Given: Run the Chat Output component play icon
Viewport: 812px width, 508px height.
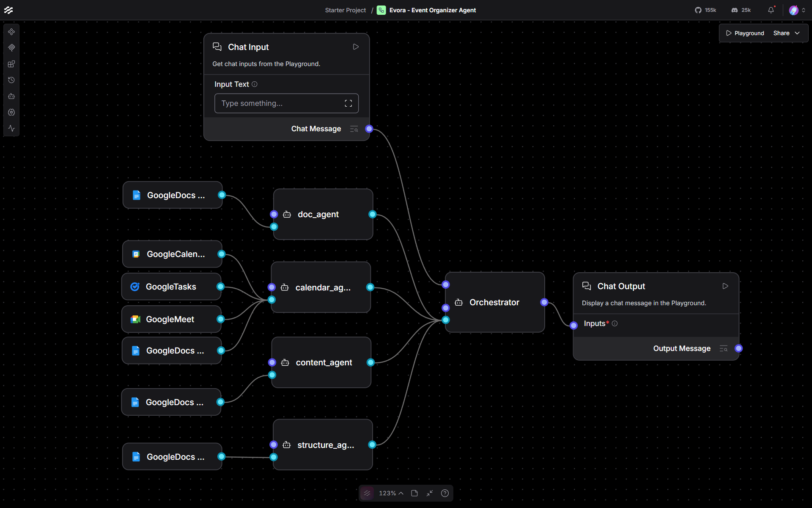Looking at the screenshot, I should (x=725, y=286).
